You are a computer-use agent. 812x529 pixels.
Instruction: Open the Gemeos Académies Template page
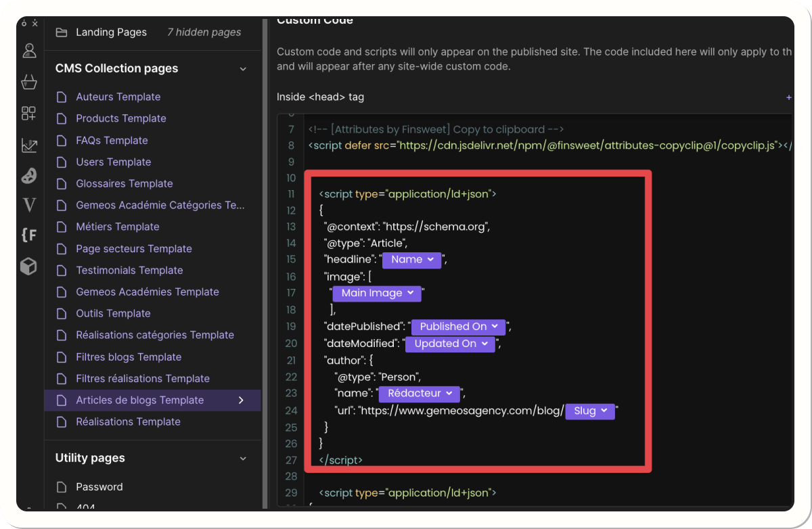(148, 292)
